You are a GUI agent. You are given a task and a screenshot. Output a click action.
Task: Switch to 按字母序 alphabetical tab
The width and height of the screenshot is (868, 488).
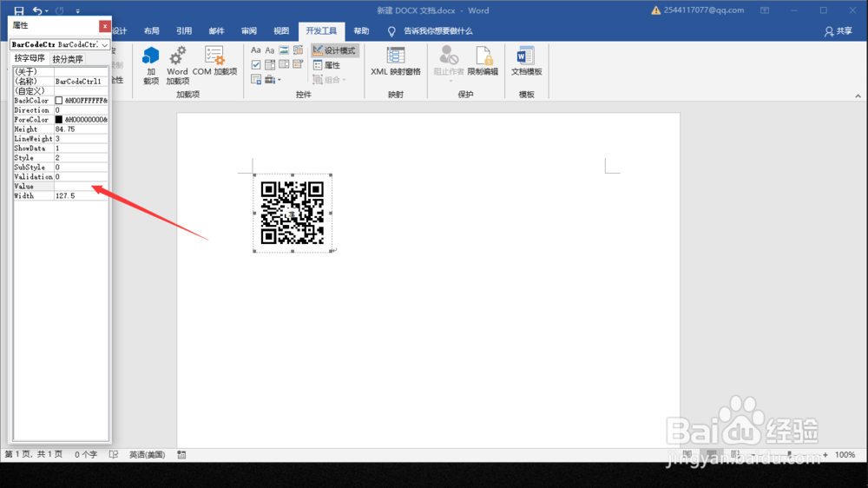pyautogui.click(x=30, y=58)
